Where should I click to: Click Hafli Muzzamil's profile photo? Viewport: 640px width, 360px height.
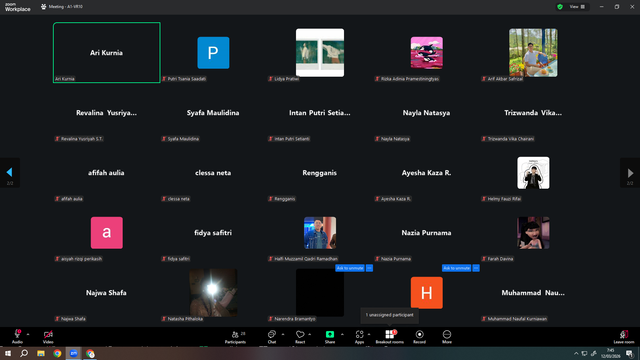320,233
